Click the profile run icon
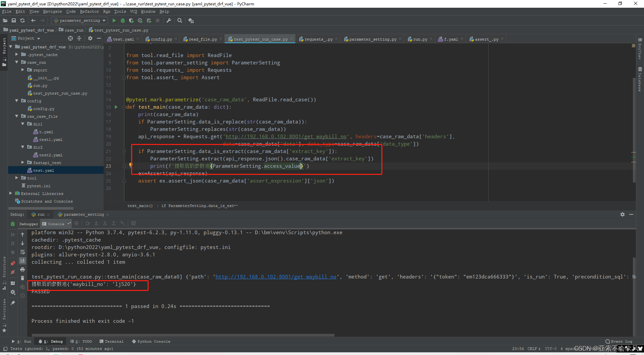The height and width of the screenshot is (355, 644). coord(140,20)
